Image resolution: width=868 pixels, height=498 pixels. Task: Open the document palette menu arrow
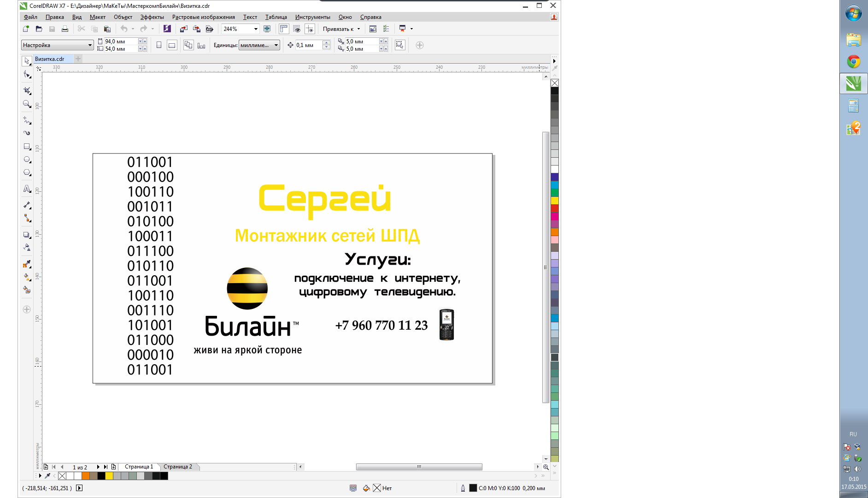click(40, 476)
